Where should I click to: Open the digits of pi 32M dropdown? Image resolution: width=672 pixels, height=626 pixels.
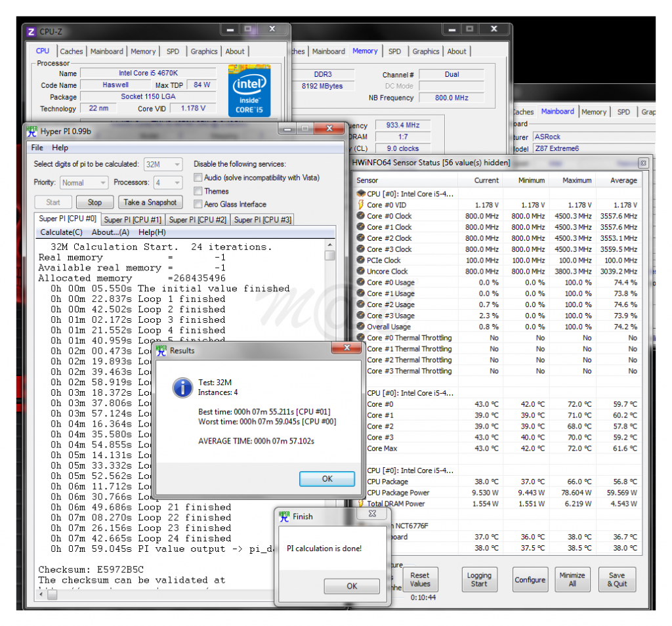click(x=163, y=164)
